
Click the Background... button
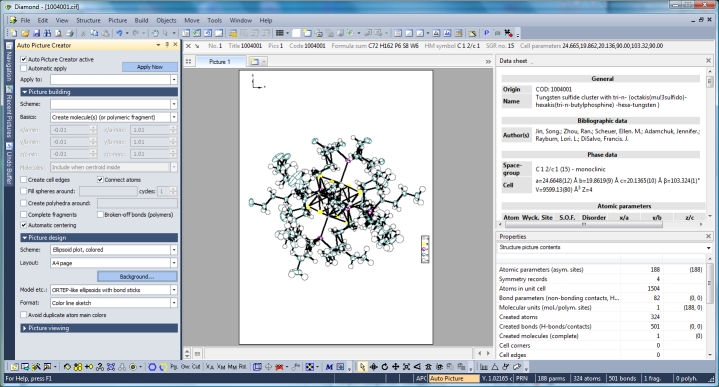tap(137, 276)
